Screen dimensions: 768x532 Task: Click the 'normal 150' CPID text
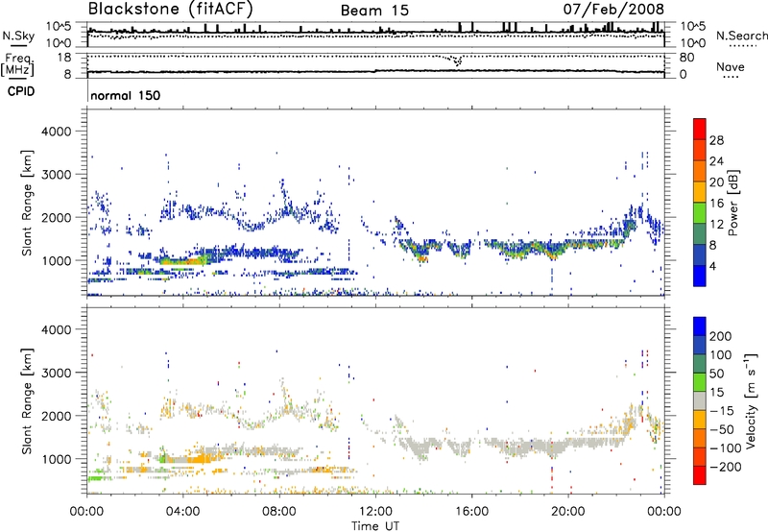pos(126,95)
